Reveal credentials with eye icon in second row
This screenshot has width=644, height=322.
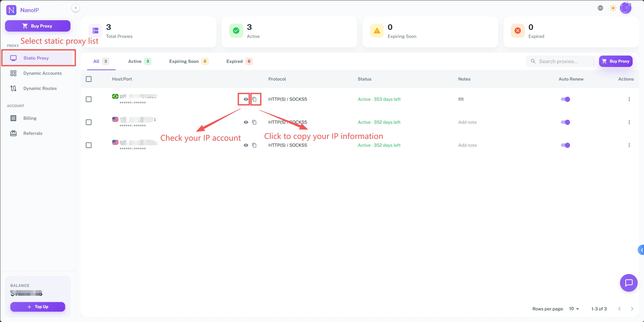[246, 122]
